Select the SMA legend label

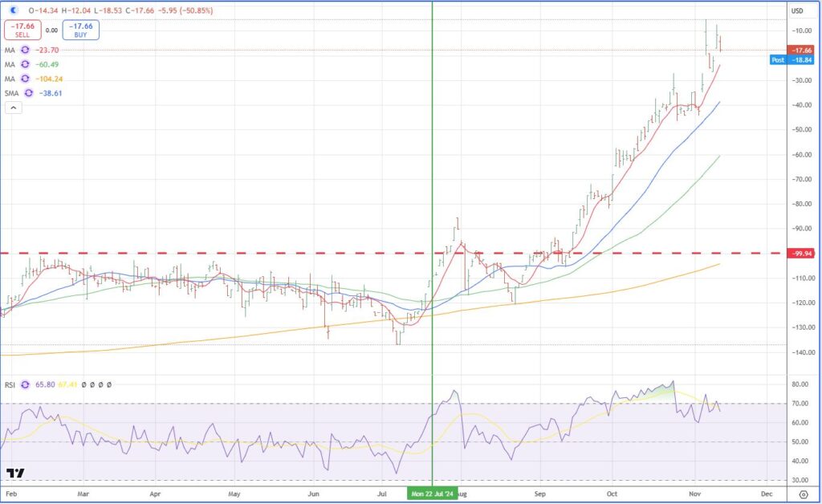(x=13, y=93)
